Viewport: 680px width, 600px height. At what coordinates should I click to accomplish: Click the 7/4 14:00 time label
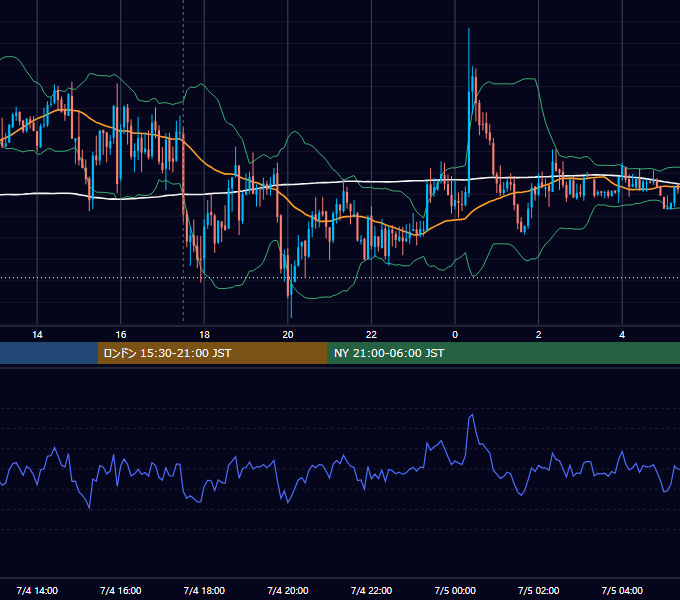37,590
